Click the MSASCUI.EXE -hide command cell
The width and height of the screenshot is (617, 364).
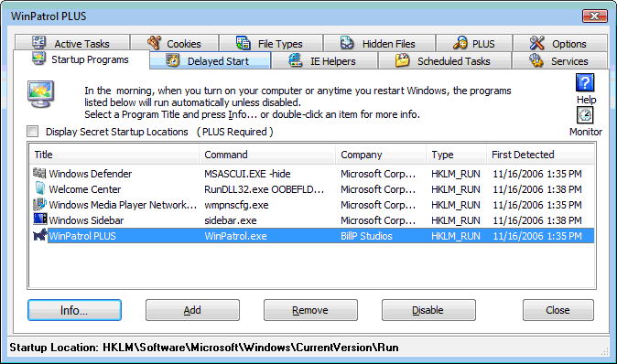247,174
